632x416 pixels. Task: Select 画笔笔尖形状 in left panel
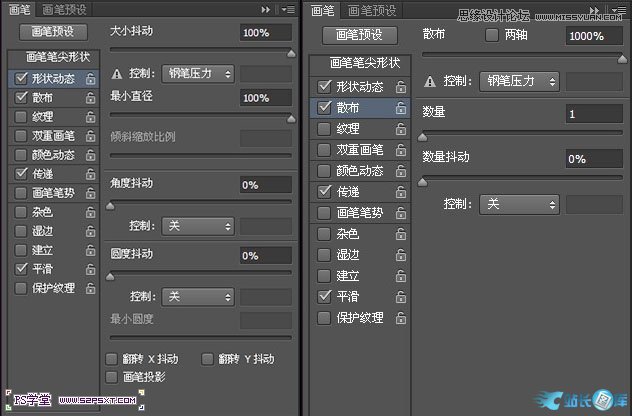(x=58, y=57)
